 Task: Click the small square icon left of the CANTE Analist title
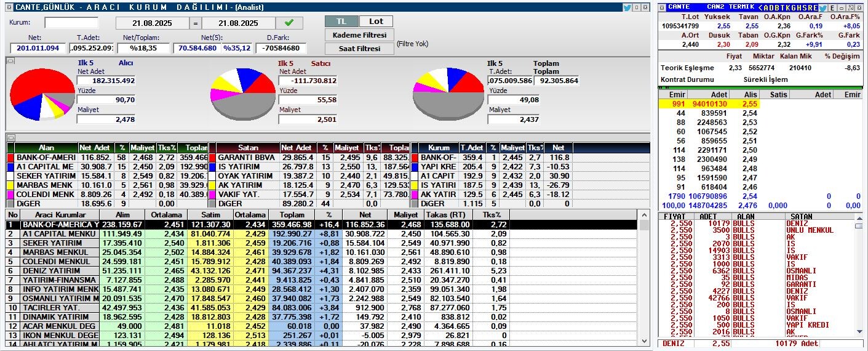[x=9, y=7]
